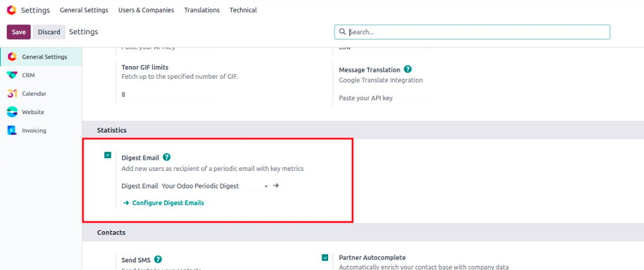Toggle the Partner Autocomplete checkbox
This screenshot has height=270, width=644.
(325, 257)
